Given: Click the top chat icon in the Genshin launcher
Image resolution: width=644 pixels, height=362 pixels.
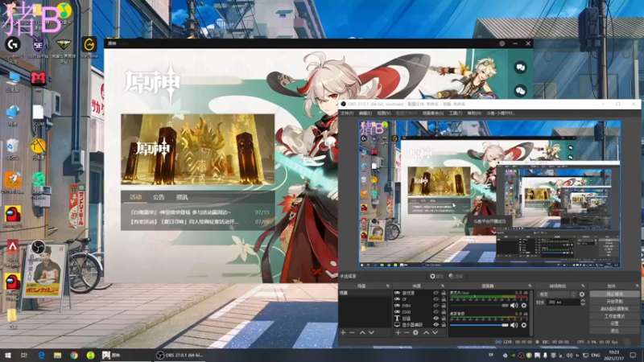Looking at the screenshot, I should [x=520, y=68].
